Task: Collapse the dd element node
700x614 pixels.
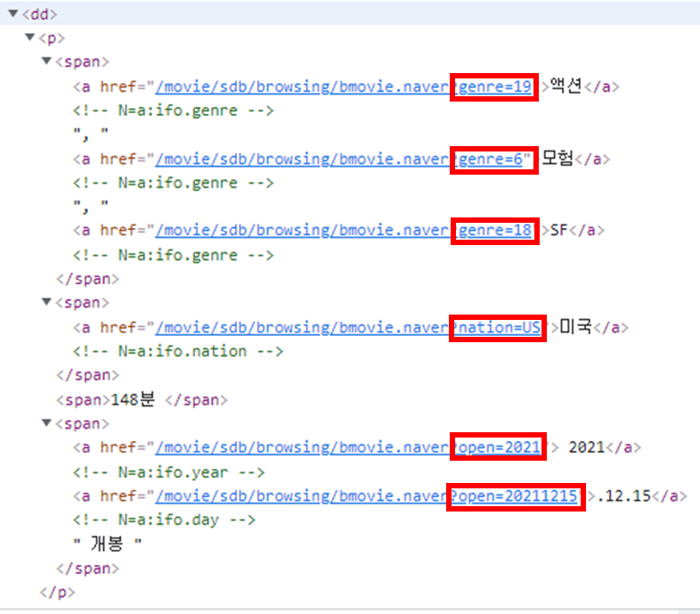Action: point(13,13)
